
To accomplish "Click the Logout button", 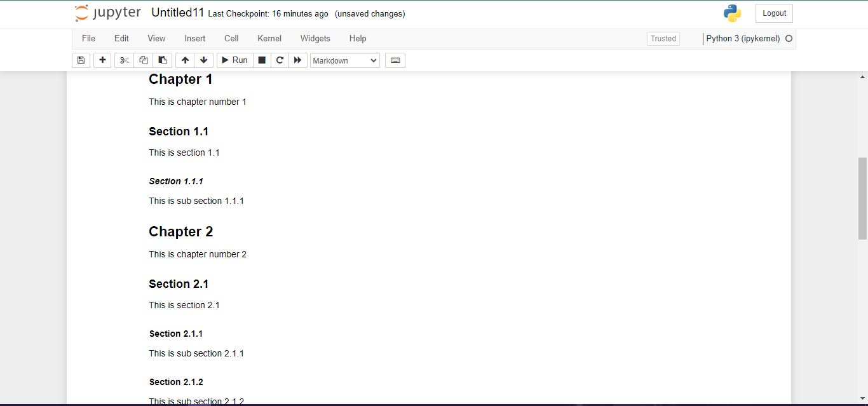I will 774,13.
